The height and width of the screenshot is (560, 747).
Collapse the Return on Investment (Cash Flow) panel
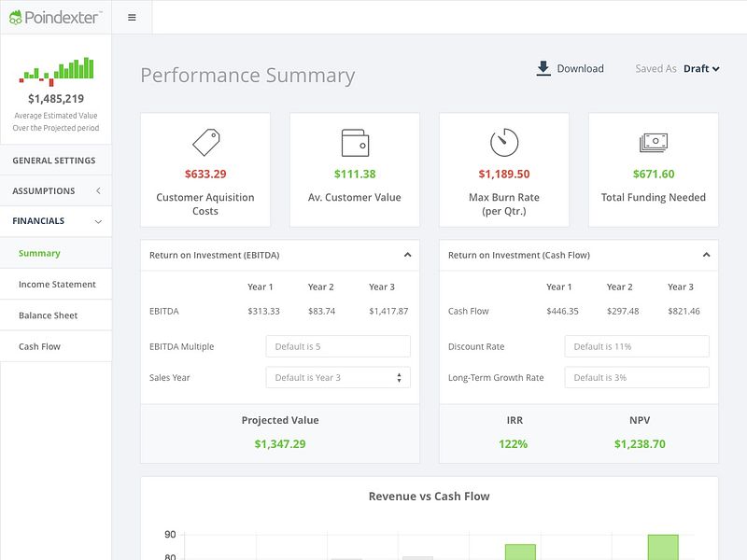click(x=707, y=254)
